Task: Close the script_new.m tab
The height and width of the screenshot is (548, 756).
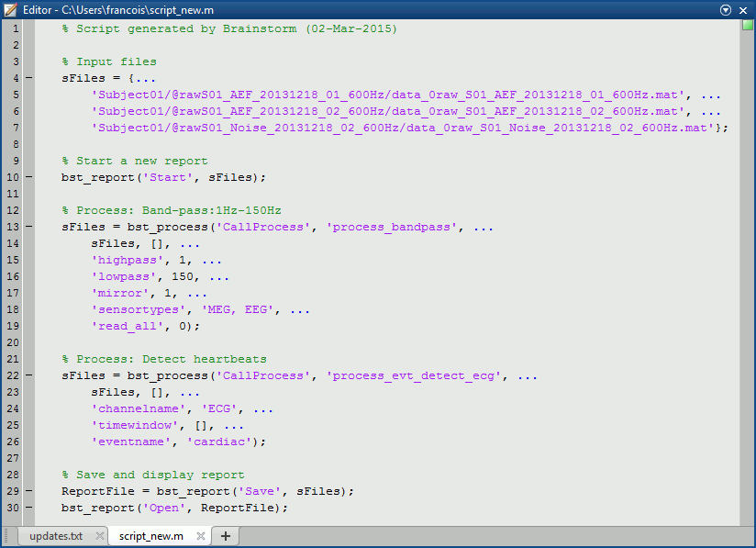Action: click(x=200, y=536)
